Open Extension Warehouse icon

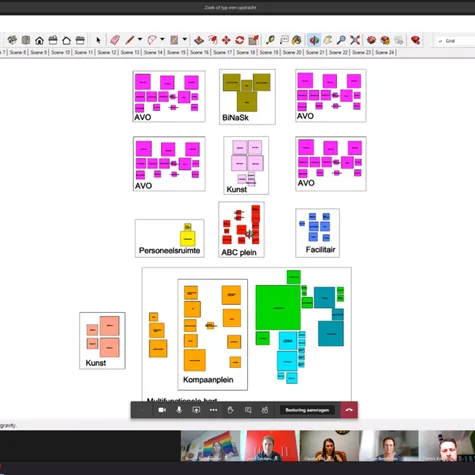pyautogui.click(x=385, y=40)
